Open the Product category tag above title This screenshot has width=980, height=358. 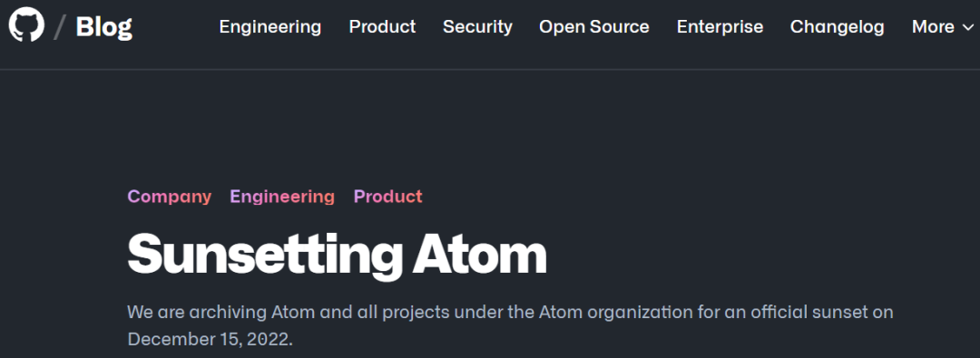388,196
